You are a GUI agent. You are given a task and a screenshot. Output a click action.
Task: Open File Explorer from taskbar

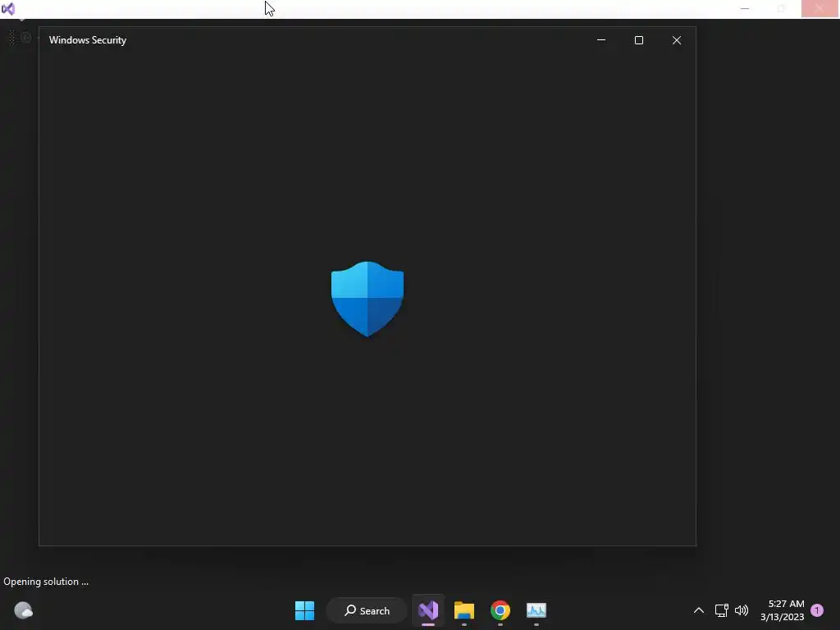[x=464, y=610]
